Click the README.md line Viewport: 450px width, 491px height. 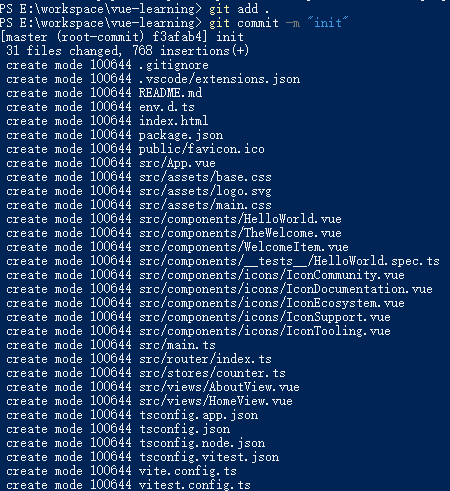pos(170,93)
